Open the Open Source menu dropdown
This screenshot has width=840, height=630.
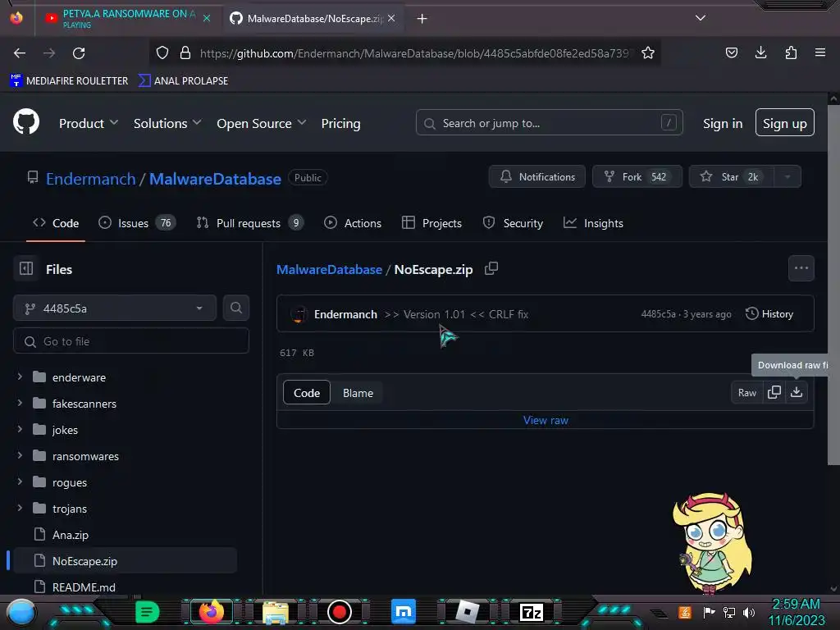(262, 123)
